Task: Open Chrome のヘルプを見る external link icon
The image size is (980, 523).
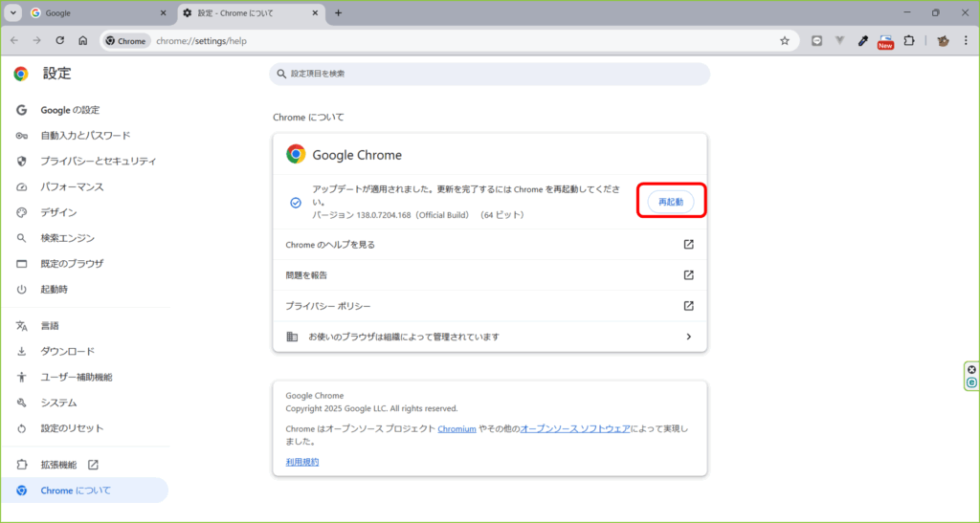Action: coord(688,245)
